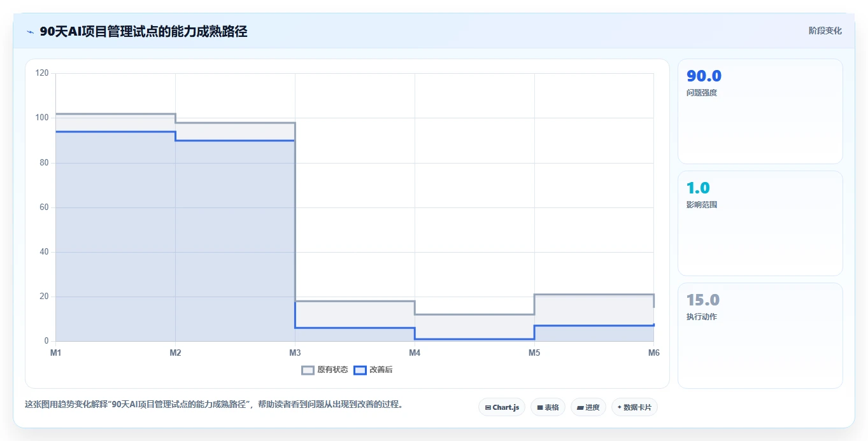
Task: Click the 15.0 metric value
Action: coord(703,300)
